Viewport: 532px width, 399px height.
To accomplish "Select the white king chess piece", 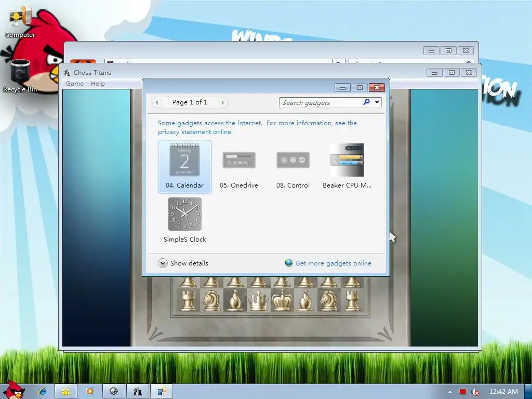I will pyautogui.click(x=282, y=300).
